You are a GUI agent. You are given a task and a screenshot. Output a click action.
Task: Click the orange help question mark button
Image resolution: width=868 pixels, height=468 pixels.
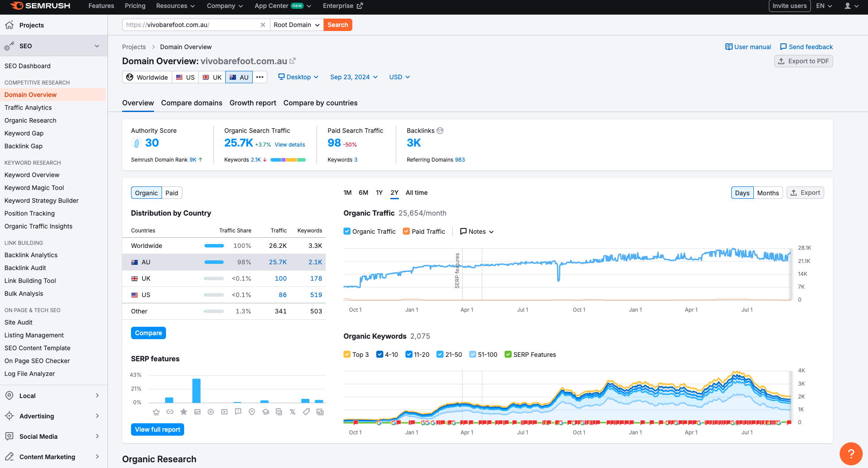[x=850, y=453]
